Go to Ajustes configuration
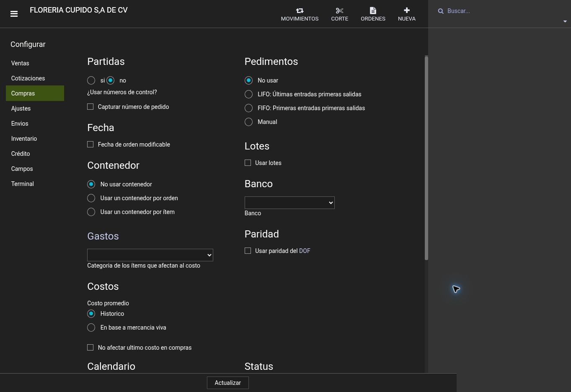The height and width of the screenshot is (392, 571). (35, 108)
